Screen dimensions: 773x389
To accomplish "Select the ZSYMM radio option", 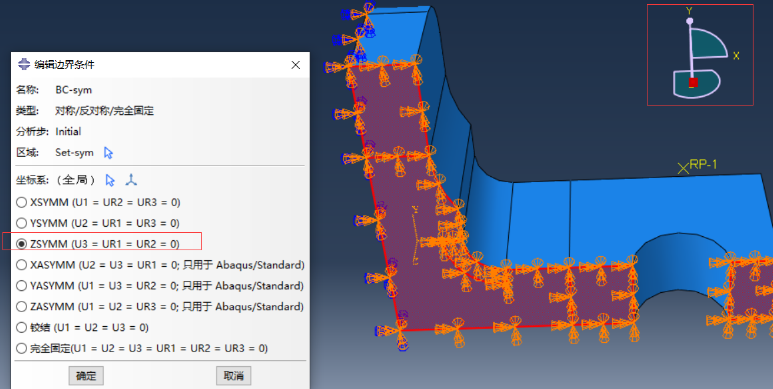I will click(22, 244).
